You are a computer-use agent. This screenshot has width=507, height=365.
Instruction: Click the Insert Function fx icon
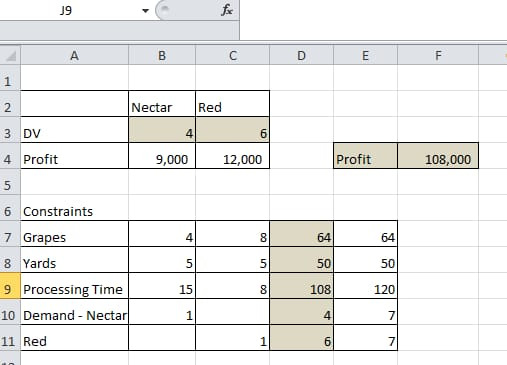[x=227, y=10]
